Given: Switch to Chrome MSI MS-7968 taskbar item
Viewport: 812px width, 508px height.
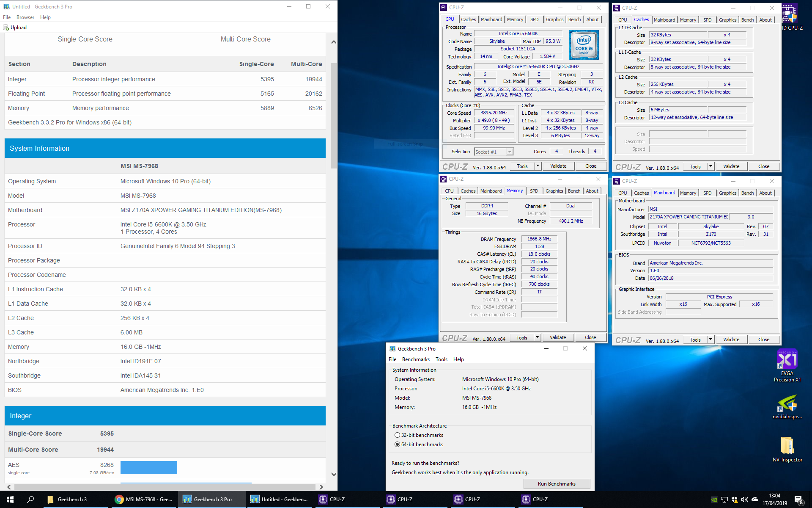Looking at the screenshot, I should point(144,500).
